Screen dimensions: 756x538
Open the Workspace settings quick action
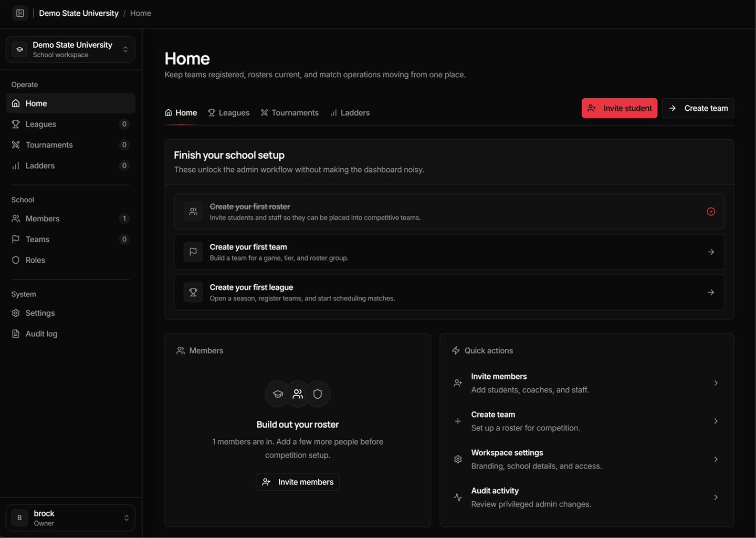[x=586, y=459]
